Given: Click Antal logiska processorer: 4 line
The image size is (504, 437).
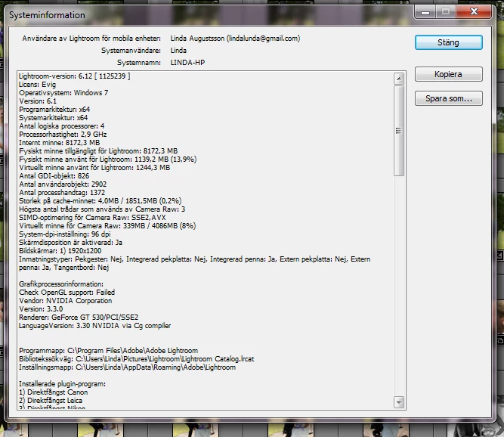Looking at the screenshot, I should pyautogui.click(x=61, y=126).
